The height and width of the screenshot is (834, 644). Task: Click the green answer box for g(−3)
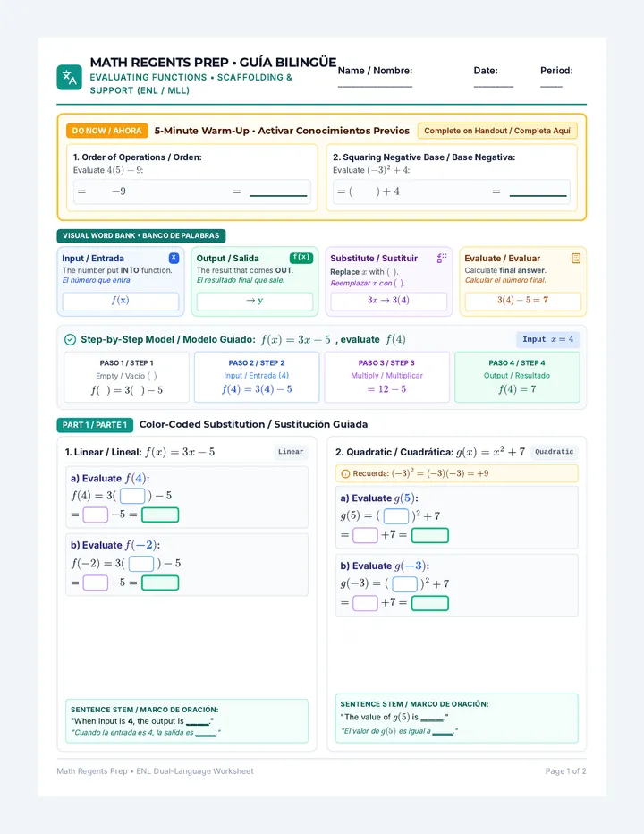click(430, 603)
